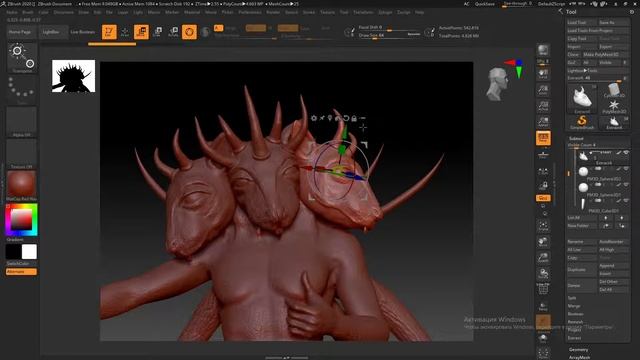This screenshot has width=640, height=360.
Task: Open the Texture Off slot
Action: pos(22,154)
